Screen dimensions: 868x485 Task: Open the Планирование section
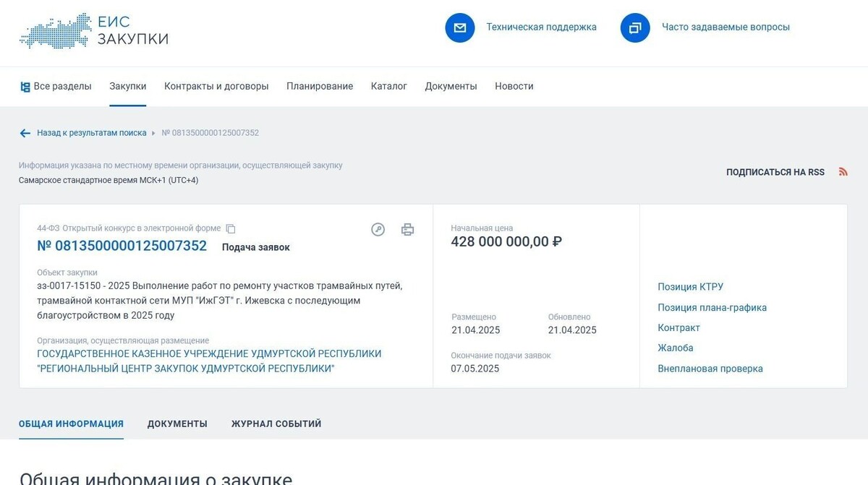(319, 86)
